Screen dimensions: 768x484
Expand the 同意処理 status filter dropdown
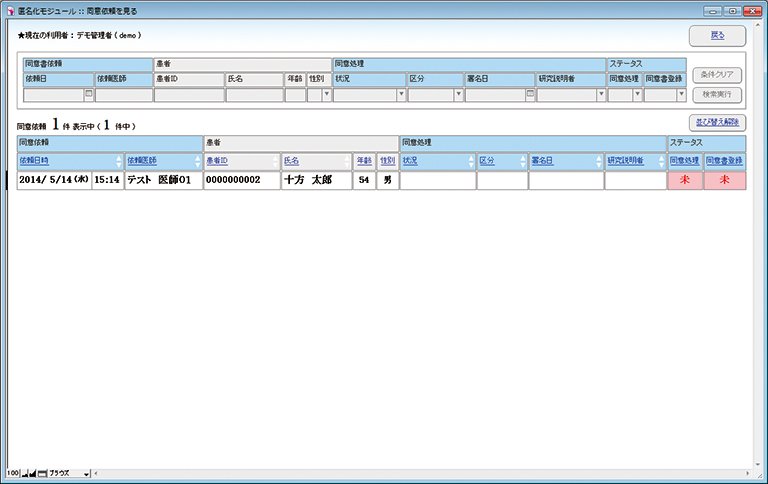(x=637, y=95)
